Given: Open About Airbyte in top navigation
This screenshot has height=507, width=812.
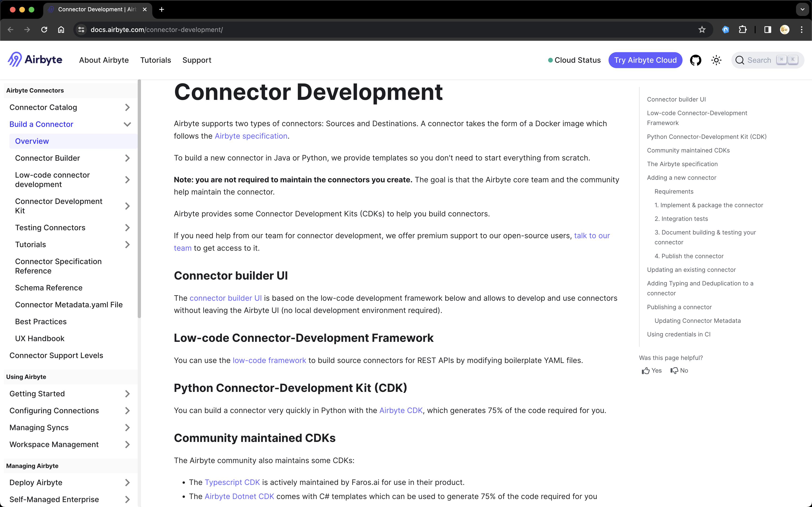Looking at the screenshot, I should [x=104, y=60].
